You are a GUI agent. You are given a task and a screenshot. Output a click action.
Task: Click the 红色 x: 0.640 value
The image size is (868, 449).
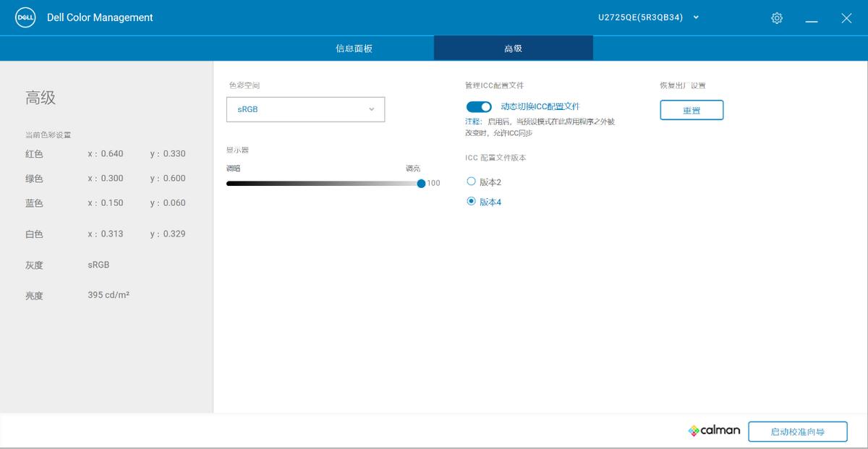pos(106,153)
